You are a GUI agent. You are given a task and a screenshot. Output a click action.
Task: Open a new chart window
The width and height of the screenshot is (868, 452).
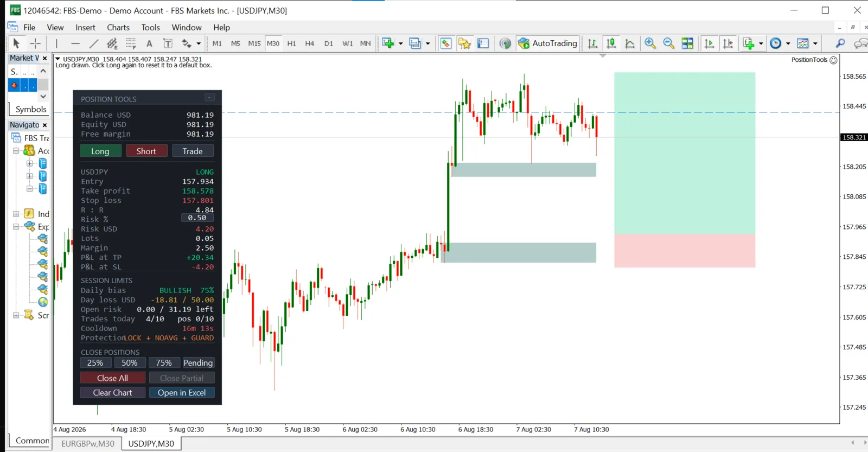pos(388,43)
